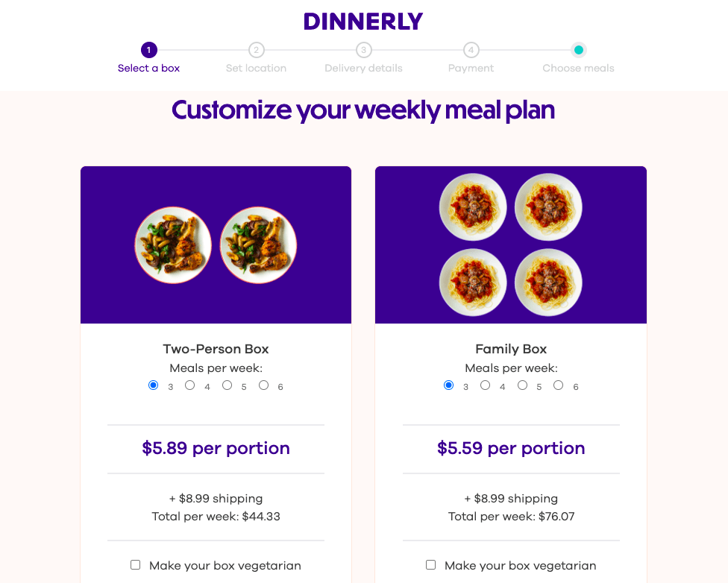
Task: Click the Choose meals step label
Action: [579, 68]
